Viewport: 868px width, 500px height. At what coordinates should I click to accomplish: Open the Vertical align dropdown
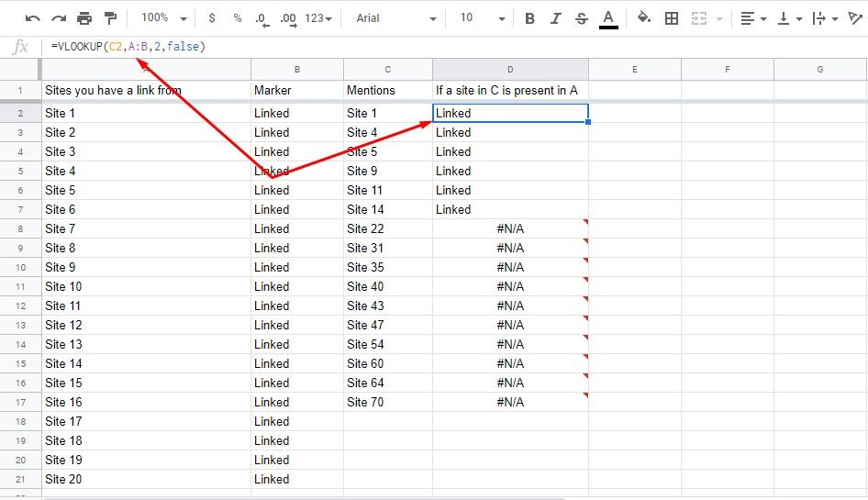(790, 18)
